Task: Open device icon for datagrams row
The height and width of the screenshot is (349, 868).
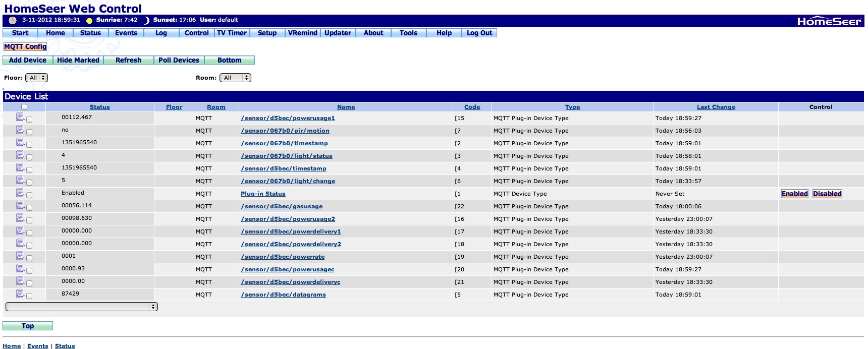Action: point(20,294)
